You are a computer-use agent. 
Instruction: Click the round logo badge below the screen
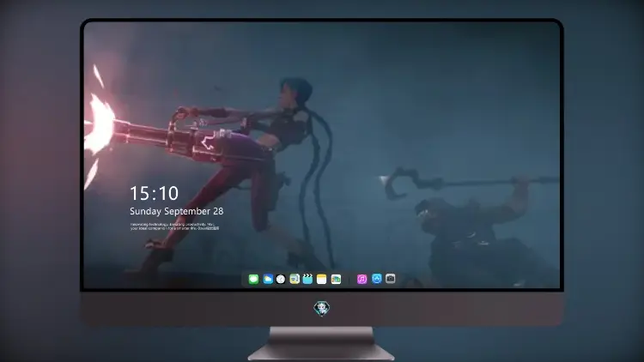point(322,308)
